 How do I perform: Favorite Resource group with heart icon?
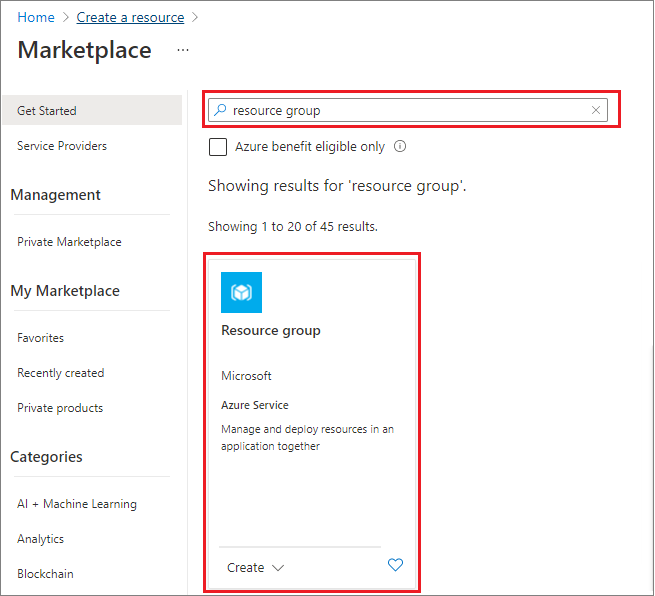[395, 566]
